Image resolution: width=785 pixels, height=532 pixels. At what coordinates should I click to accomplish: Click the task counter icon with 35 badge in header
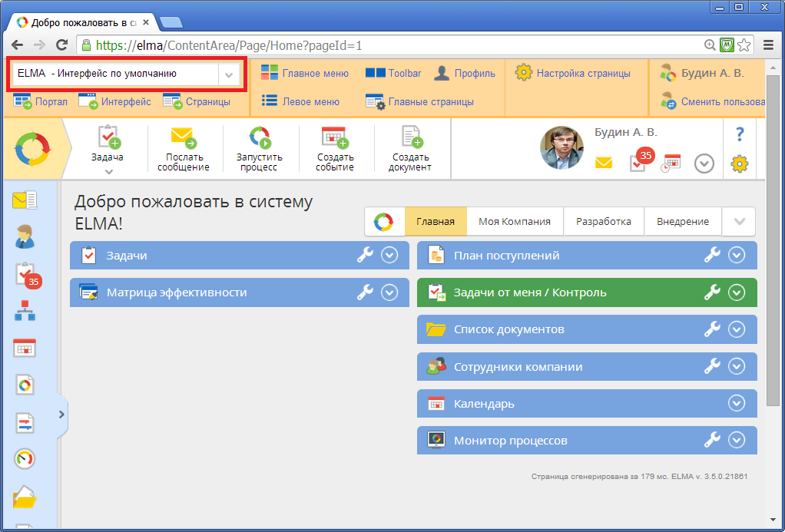641,159
